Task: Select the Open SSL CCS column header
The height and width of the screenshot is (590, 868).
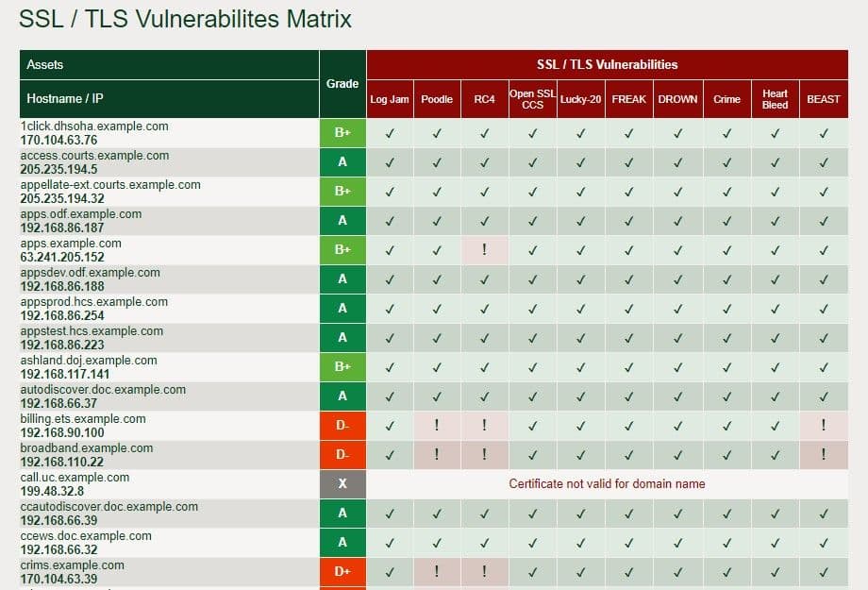Action: [x=532, y=98]
